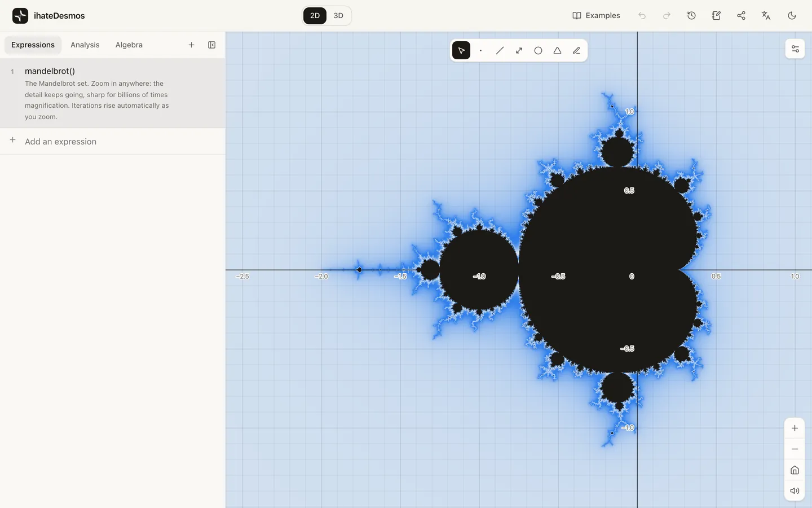Select the pointer selection tool

tap(461, 51)
